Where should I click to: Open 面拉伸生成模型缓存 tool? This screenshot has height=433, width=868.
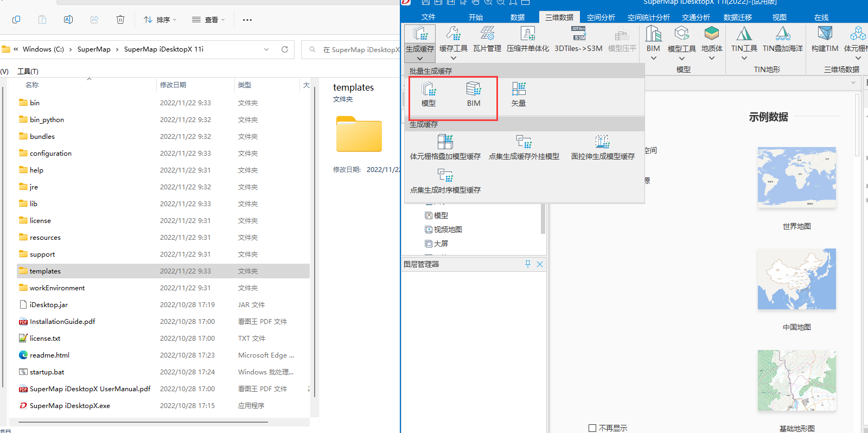(x=603, y=147)
